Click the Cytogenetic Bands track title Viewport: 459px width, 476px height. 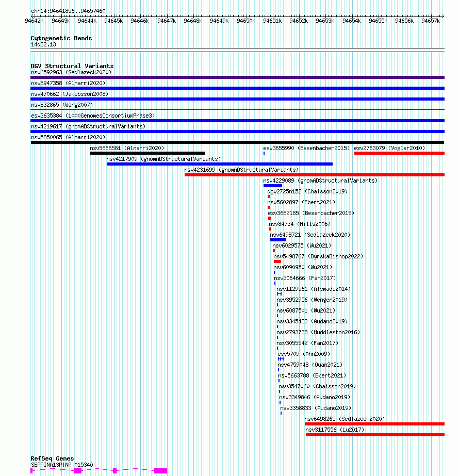61,38
